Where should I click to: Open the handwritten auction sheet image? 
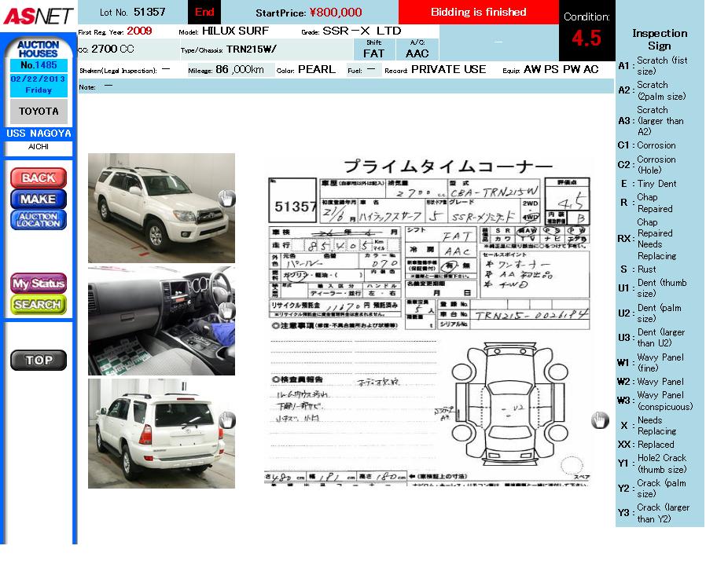(428, 322)
